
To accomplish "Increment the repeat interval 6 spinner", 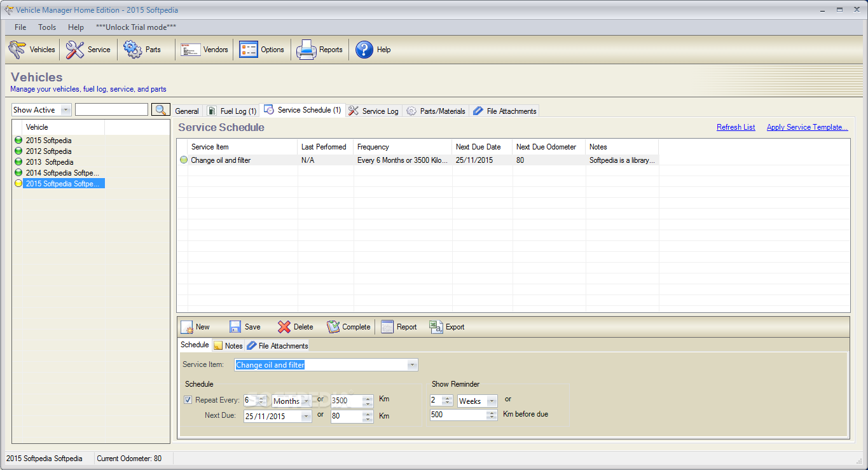I will pos(261,398).
